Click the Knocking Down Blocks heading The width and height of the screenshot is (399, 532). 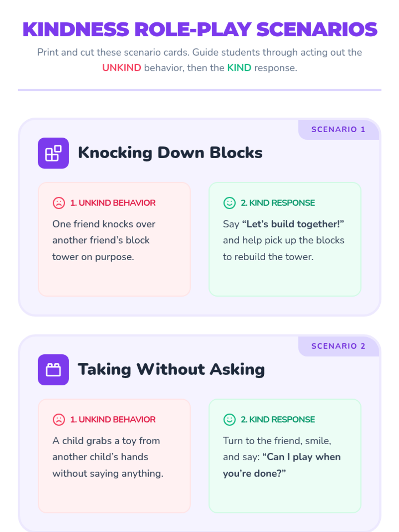(x=170, y=153)
